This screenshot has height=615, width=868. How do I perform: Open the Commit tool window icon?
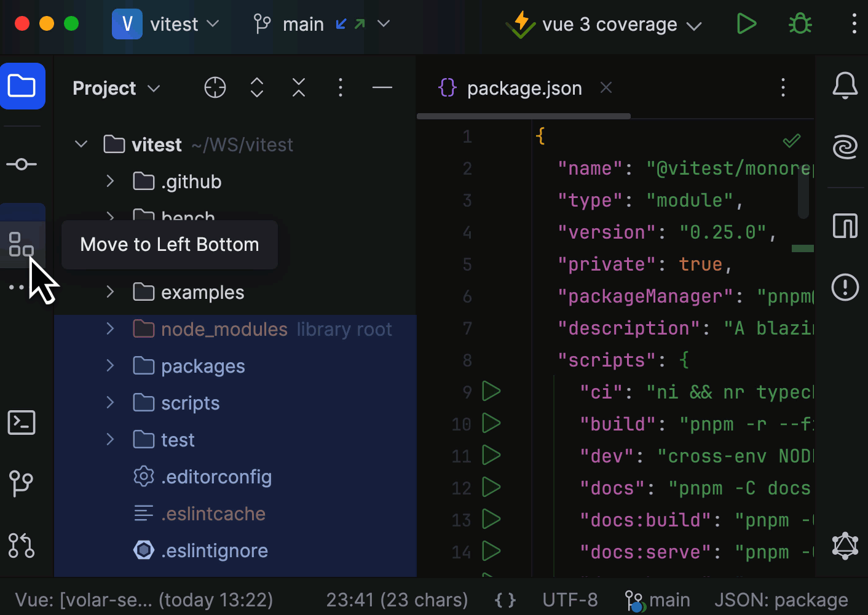click(22, 164)
